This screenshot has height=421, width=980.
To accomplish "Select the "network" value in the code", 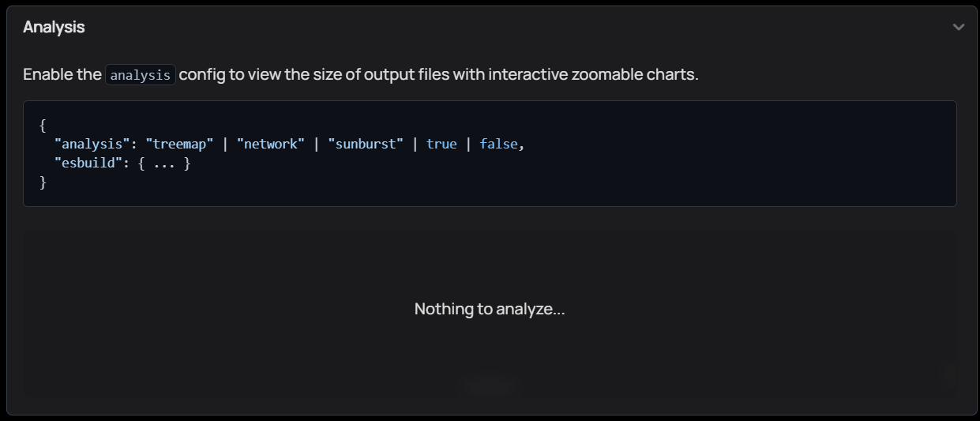I will coord(271,144).
